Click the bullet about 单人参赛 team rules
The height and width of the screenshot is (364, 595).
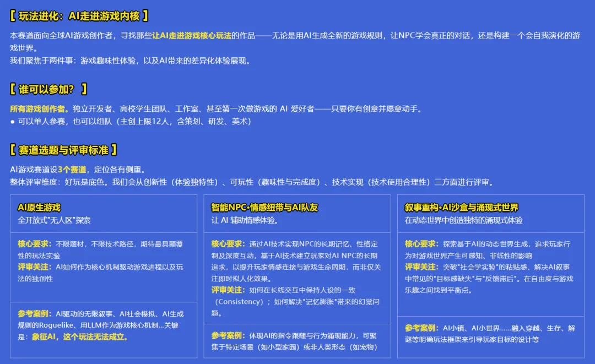pyautogui.click(x=99, y=122)
